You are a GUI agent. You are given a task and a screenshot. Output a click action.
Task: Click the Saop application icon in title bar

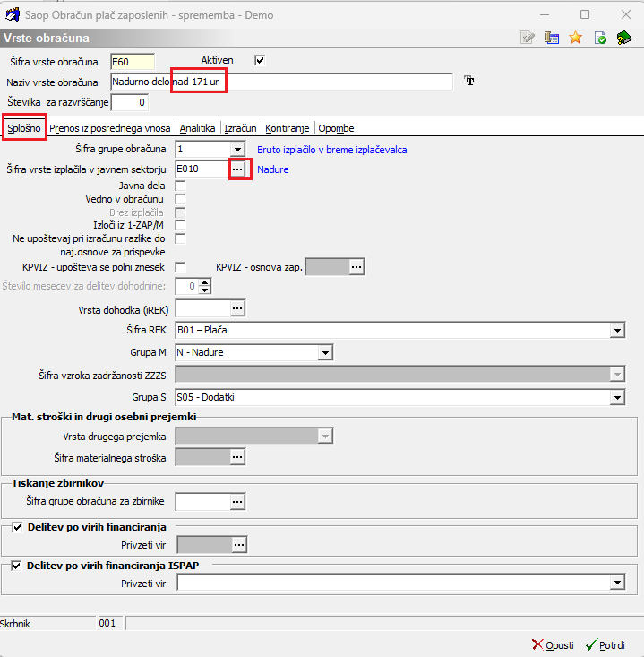pyautogui.click(x=13, y=14)
